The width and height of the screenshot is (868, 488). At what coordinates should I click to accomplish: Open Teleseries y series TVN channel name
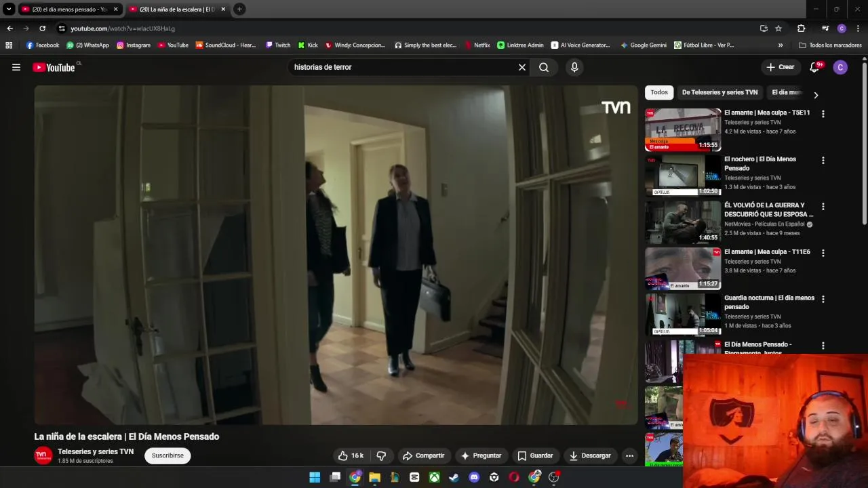pos(96,451)
